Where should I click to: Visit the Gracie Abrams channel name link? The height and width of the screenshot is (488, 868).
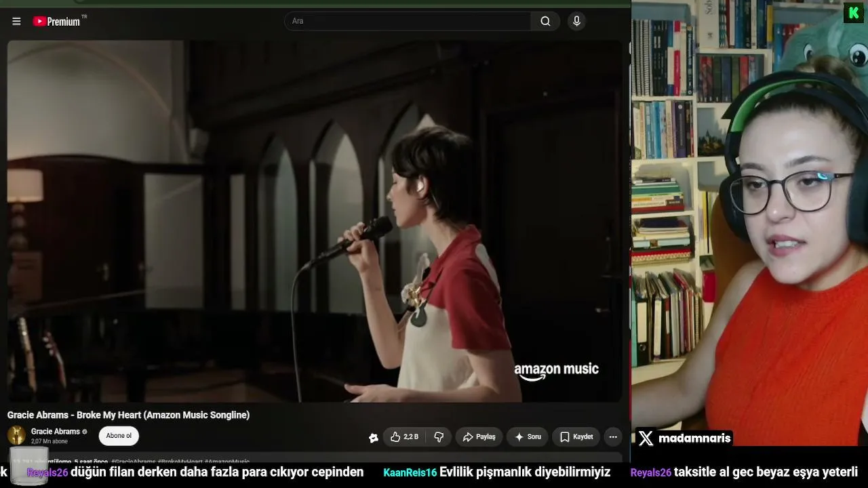56,431
